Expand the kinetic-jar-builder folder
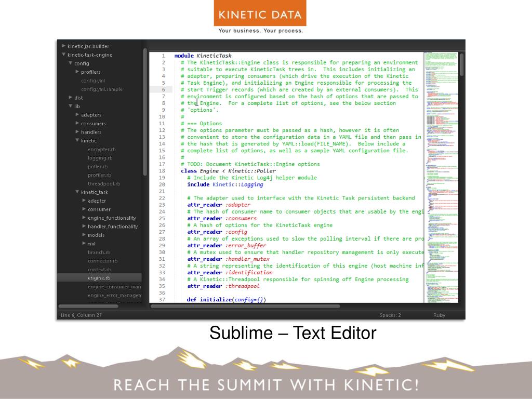The width and height of the screenshot is (532, 399). (x=63, y=46)
